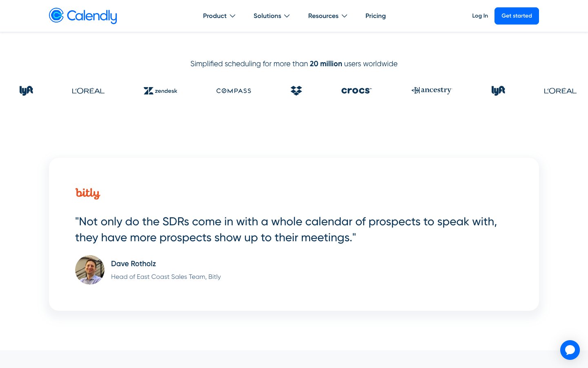This screenshot has height=368, width=588.
Task: Click the Compass logo
Action: pos(234,91)
